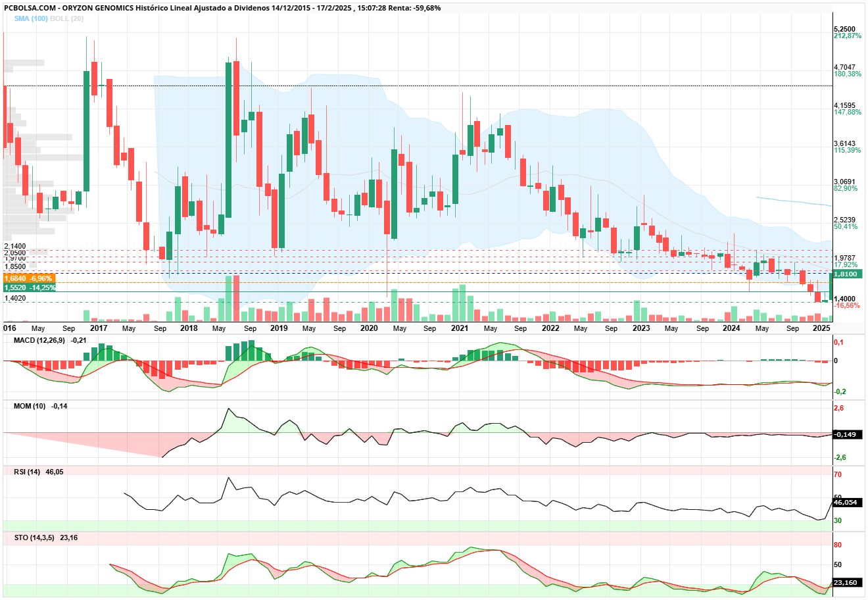Click the red 80 stochastic axis level
The image size is (868, 600).
(838, 545)
